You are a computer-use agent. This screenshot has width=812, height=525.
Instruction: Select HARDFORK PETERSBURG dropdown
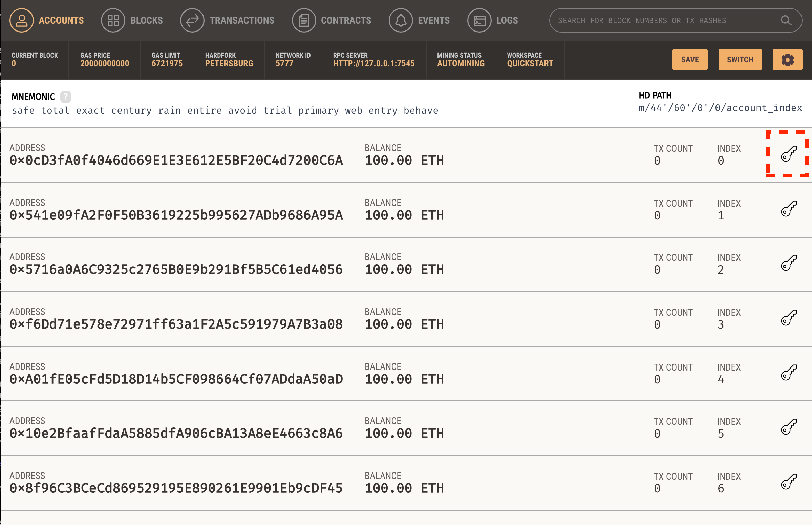click(x=228, y=59)
